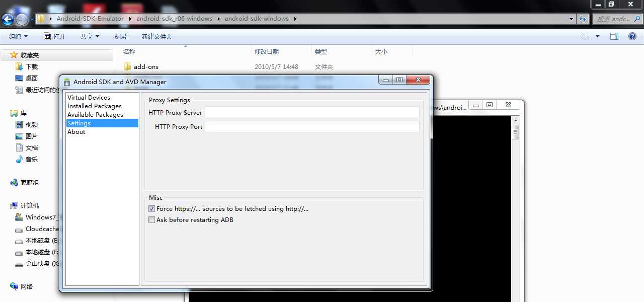Uncheck Force https sources fetched using http

pos(151,208)
